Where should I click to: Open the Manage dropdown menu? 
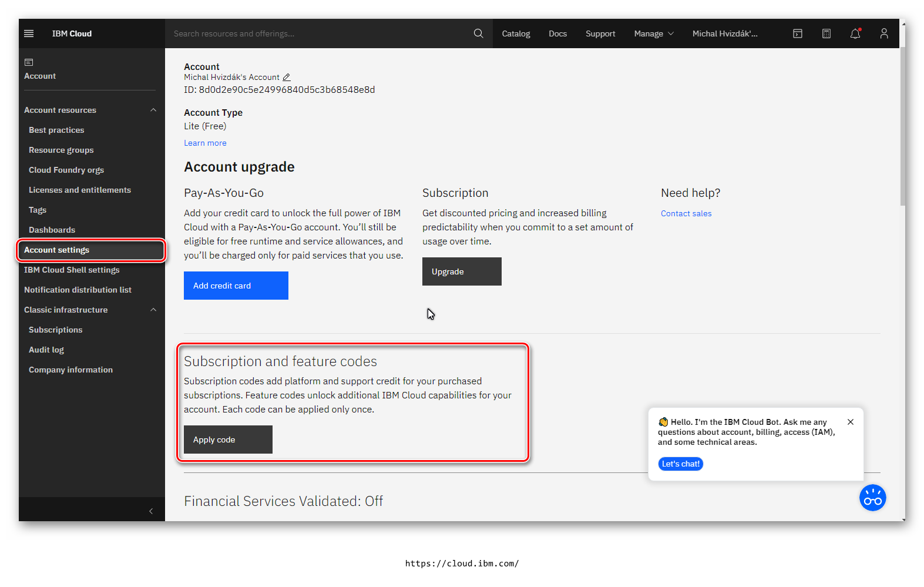coord(653,33)
